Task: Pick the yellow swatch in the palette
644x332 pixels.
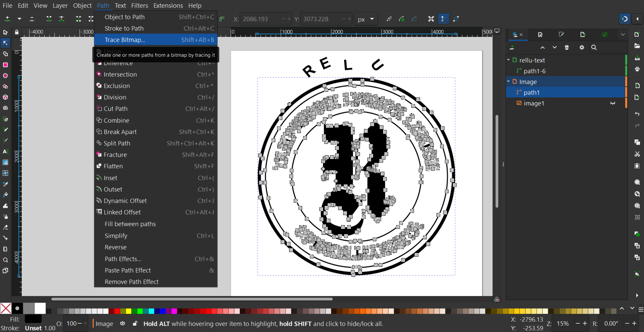Action: [x=128, y=311]
